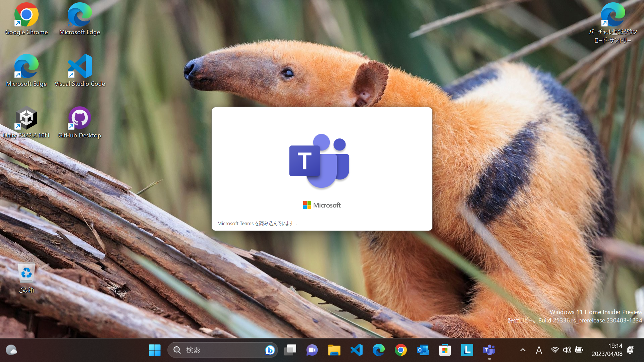644x362 pixels.
Task: Open the Visual Studio Code desktop shortcut
Action: pyautogui.click(x=79, y=71)
